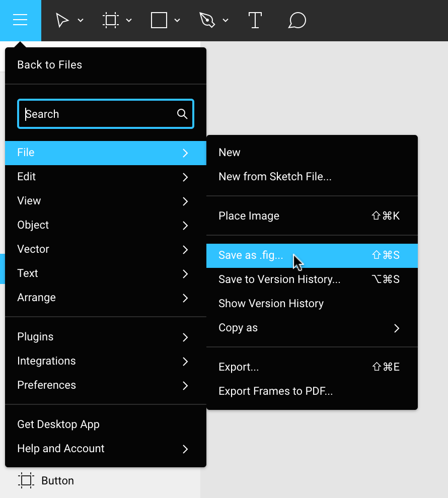Select the Comment tool
The image size is (448, 498).
tap(297, 20)
